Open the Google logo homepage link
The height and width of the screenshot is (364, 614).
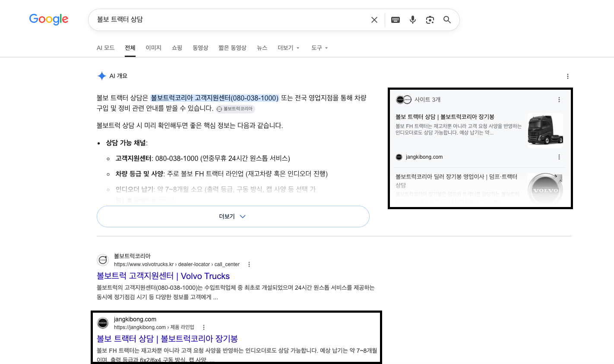[x=49, y=19]
